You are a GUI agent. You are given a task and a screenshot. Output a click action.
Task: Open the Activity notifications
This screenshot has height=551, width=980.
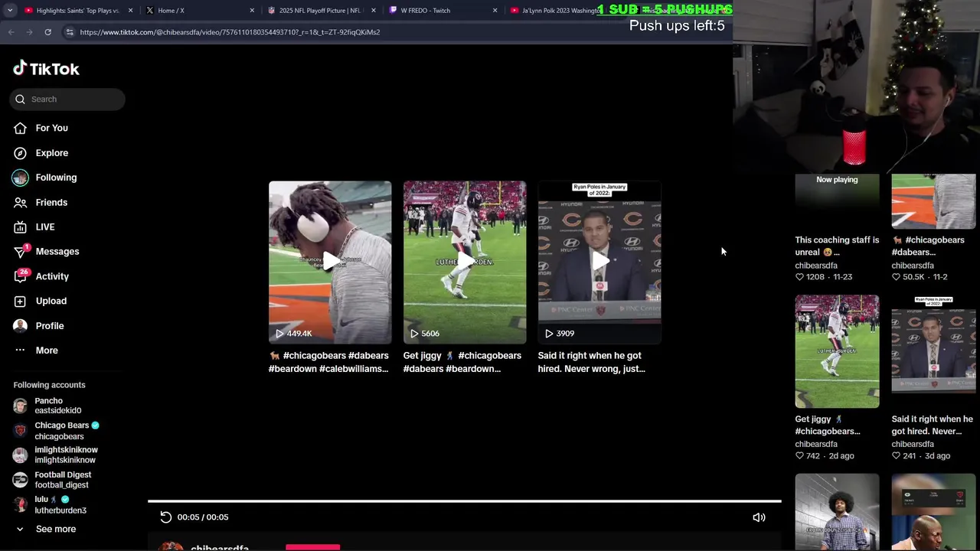point(52,276)
